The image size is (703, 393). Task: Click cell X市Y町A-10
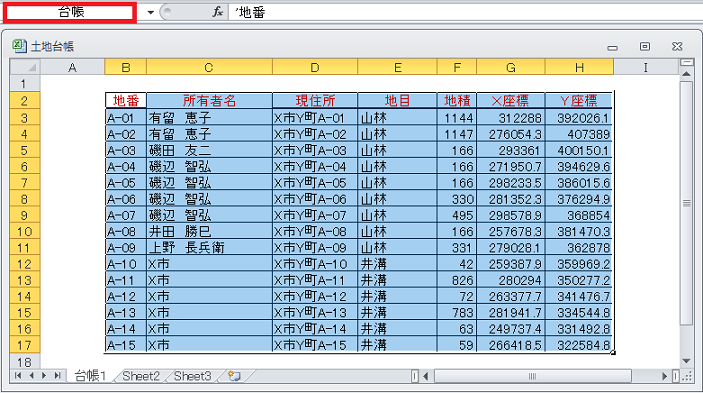tap(315, 264)
